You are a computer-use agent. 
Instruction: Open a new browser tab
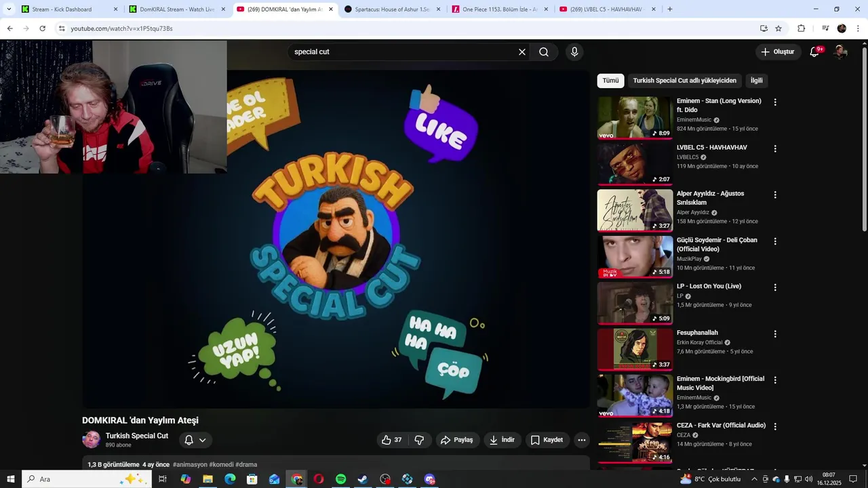(670, 9)
